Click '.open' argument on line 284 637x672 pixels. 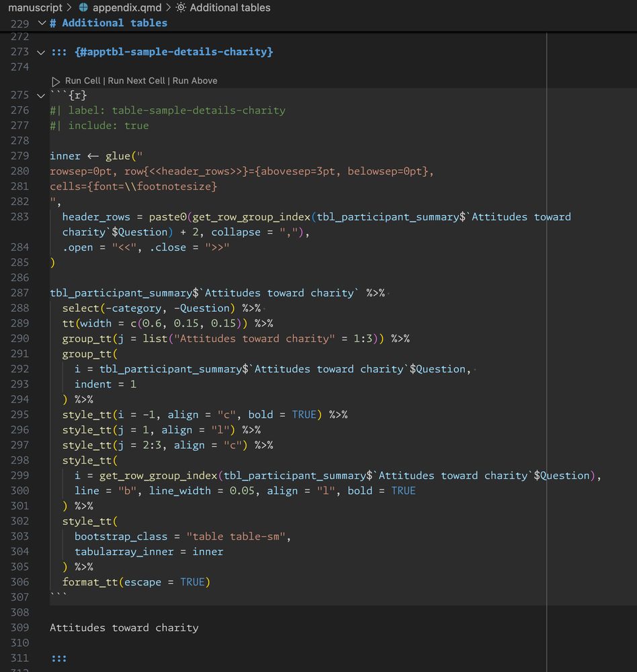(77, 247)
